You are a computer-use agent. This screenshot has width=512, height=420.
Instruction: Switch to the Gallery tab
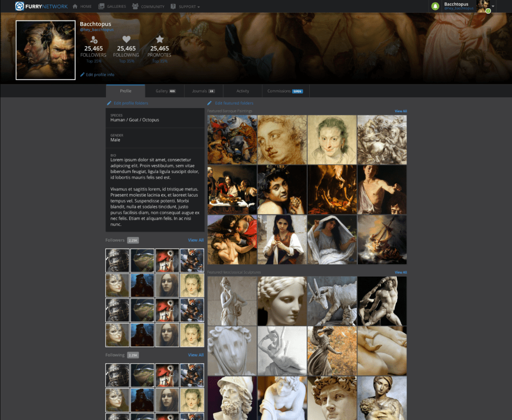coord(165,91)
